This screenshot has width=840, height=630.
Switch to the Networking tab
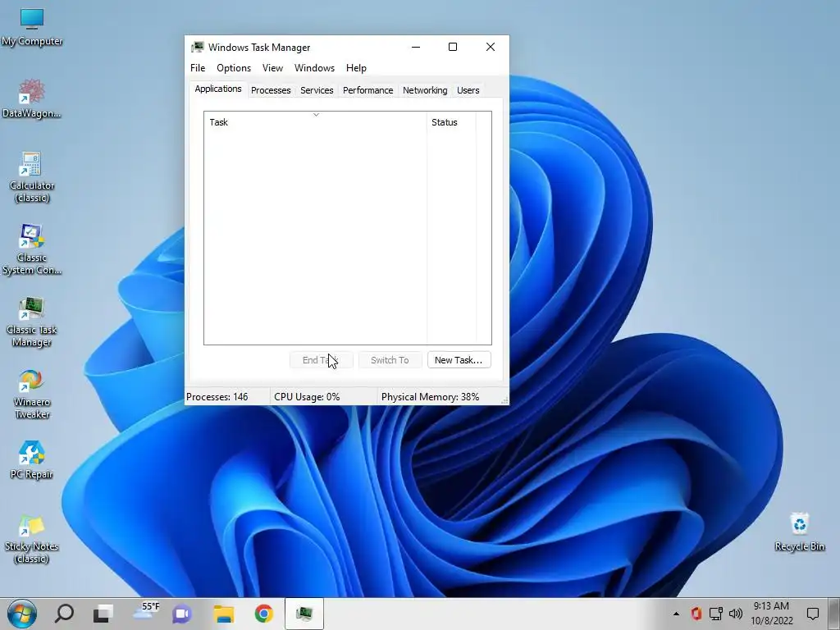point(425,90)
